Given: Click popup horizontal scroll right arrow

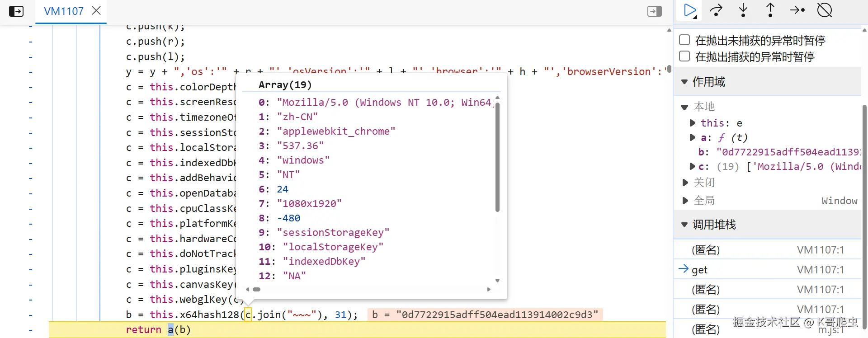Looking at the screenshot, I should point(489,289).
